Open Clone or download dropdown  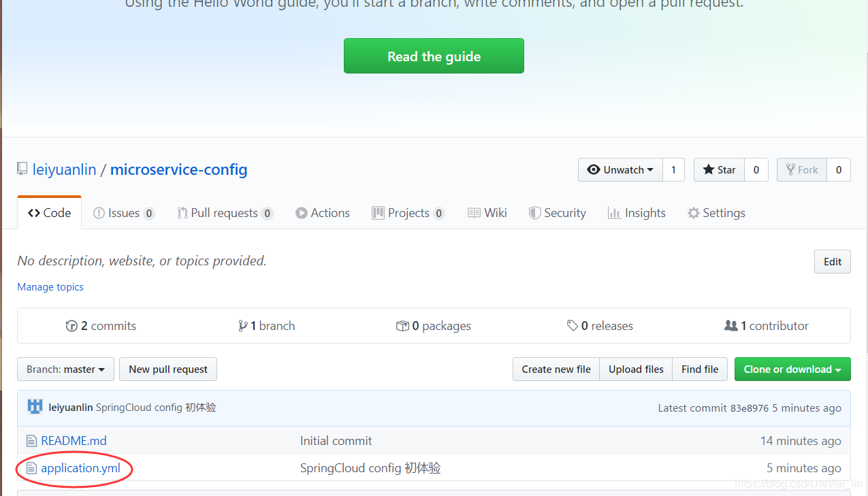[792, 369]
